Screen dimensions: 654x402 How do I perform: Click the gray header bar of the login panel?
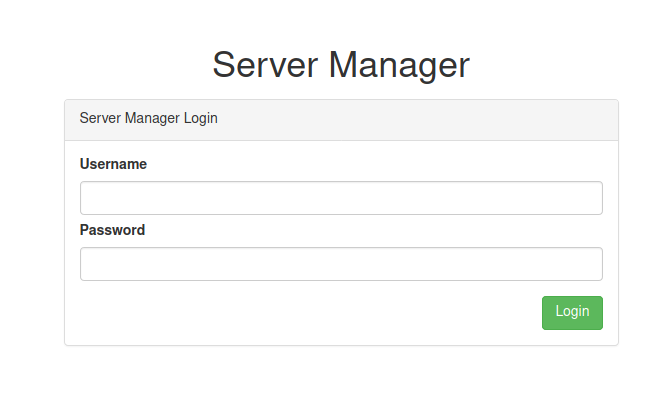click(341, 120)
